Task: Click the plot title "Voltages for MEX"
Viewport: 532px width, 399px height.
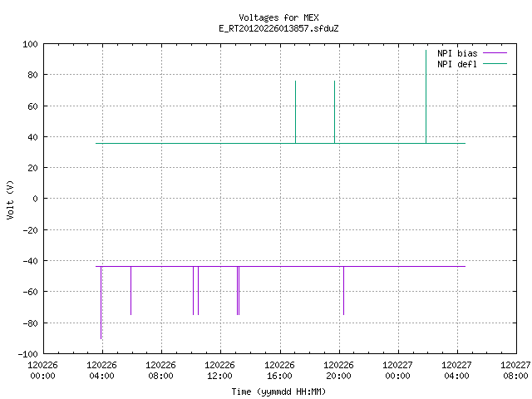Action: (x=278, y=17)
